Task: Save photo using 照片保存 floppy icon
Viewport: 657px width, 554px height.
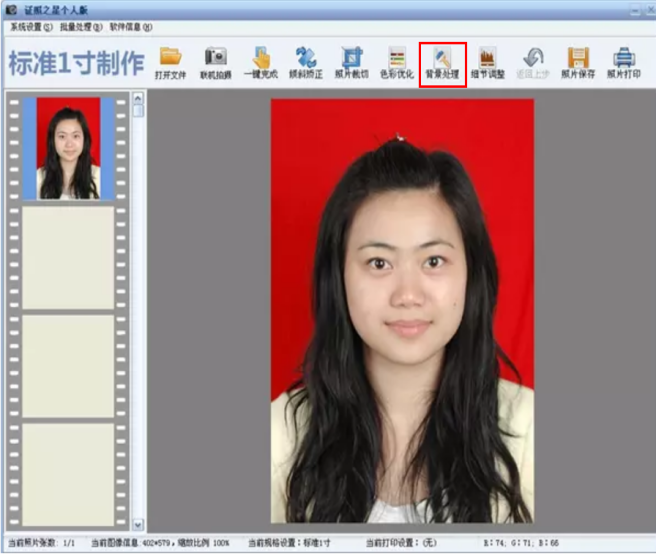Action: [x=578, y=63]
